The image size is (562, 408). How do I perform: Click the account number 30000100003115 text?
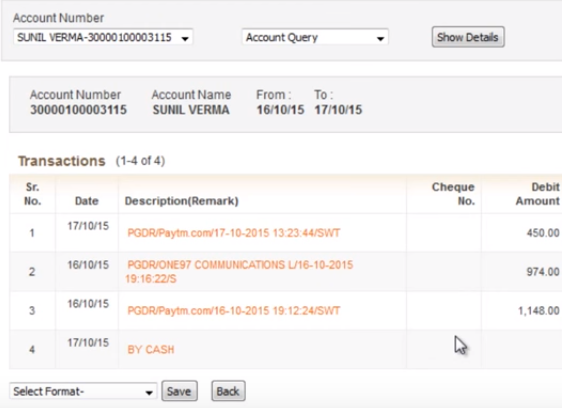click(78, 110)
